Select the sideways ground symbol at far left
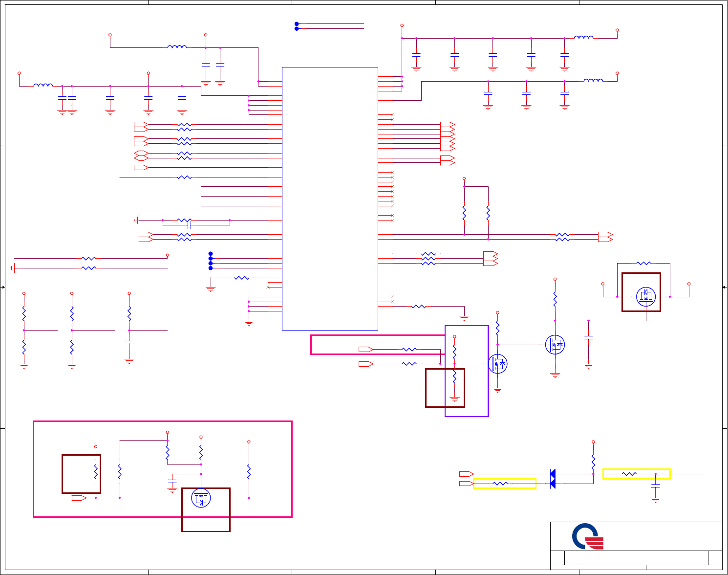728x575 pixels. point(12,268)
